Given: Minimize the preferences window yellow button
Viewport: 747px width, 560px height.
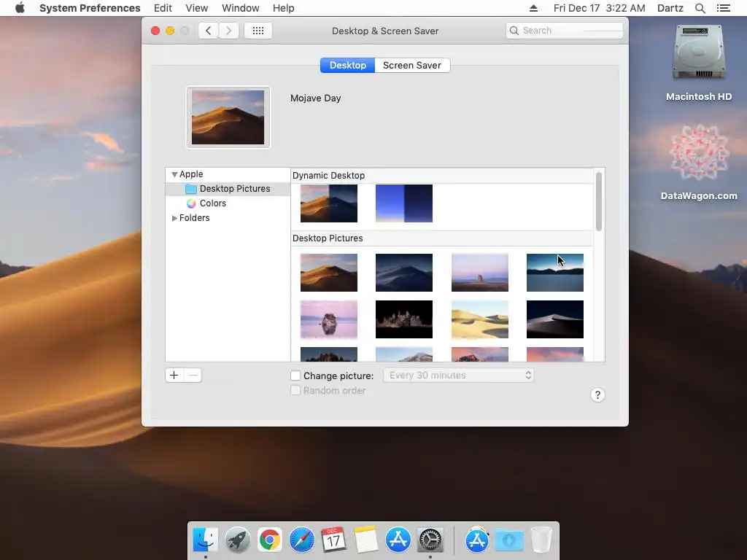Looking at the screenshot, I should (x=170, y=31).
